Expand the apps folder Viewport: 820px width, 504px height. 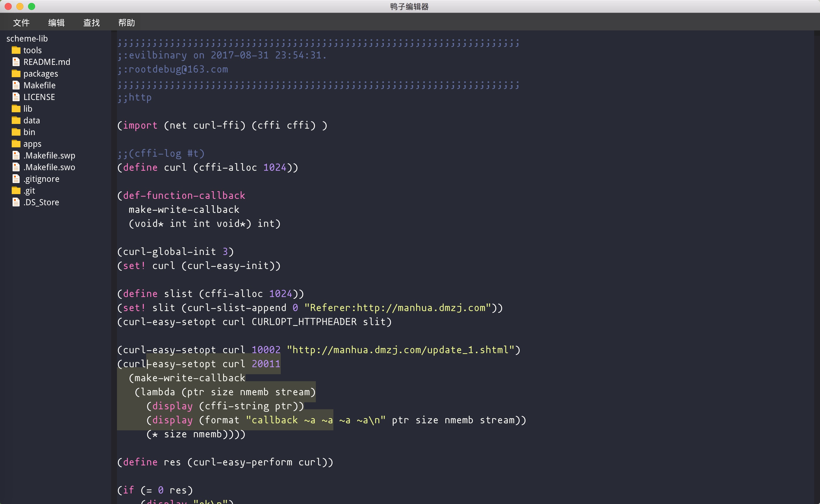[32, 144]
